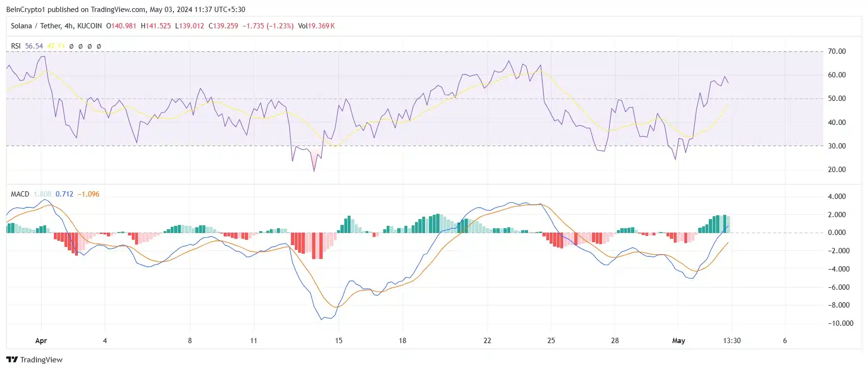
Task: Click the volume value Vol19.369K
Action: pyautogui.click(x=316, y=26)
